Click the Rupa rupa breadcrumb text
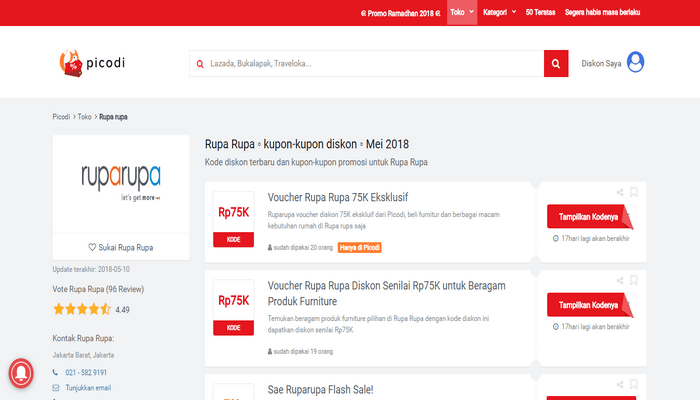 click(x=113, y=117)
